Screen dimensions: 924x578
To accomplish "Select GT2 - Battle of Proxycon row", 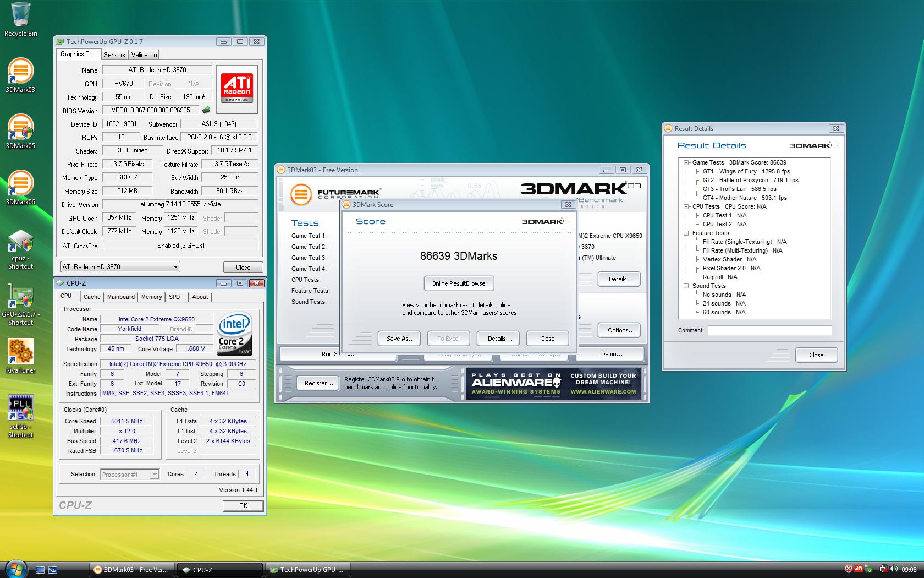I will (x=750, y=180).
